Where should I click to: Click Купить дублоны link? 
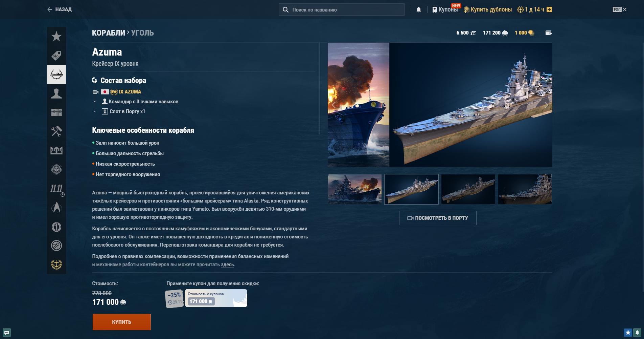click(x=488, y=9)
